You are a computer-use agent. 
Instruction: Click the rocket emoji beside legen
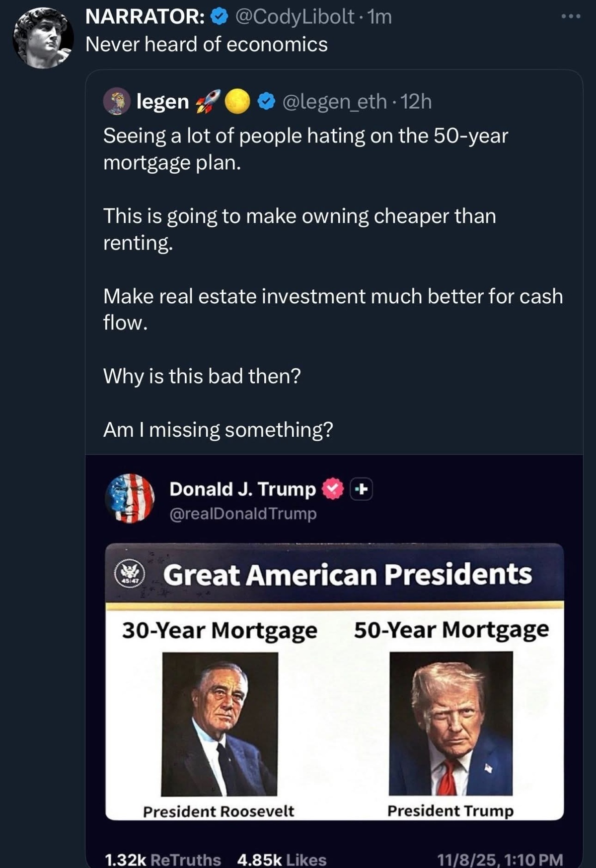[207, 101]
